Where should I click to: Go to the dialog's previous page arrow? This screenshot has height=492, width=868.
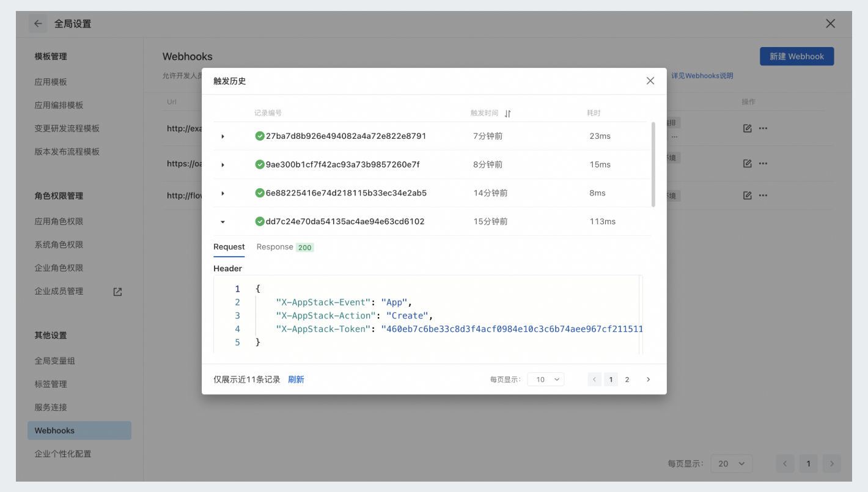(594, 380)
